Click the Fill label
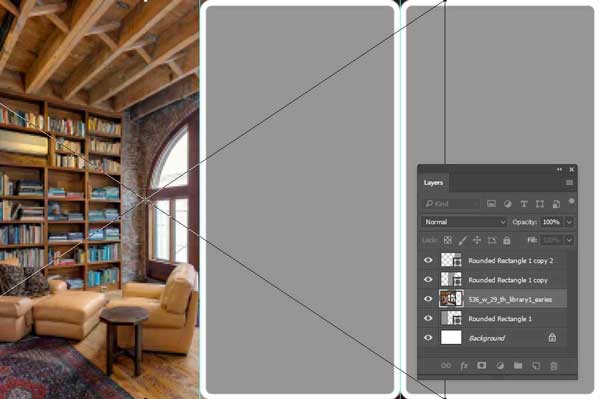This screenshot has height=399, width=600. [x=532, y=240]
